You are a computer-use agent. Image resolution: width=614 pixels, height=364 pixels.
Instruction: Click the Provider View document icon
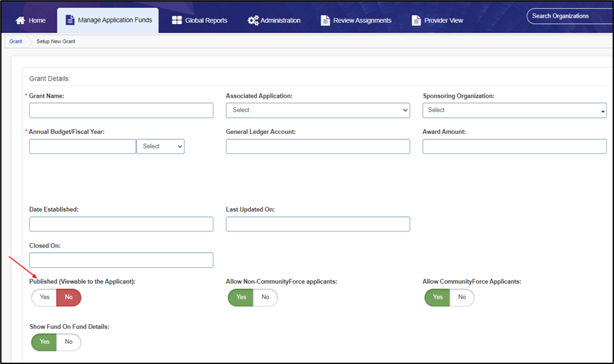tap(416, 20)
